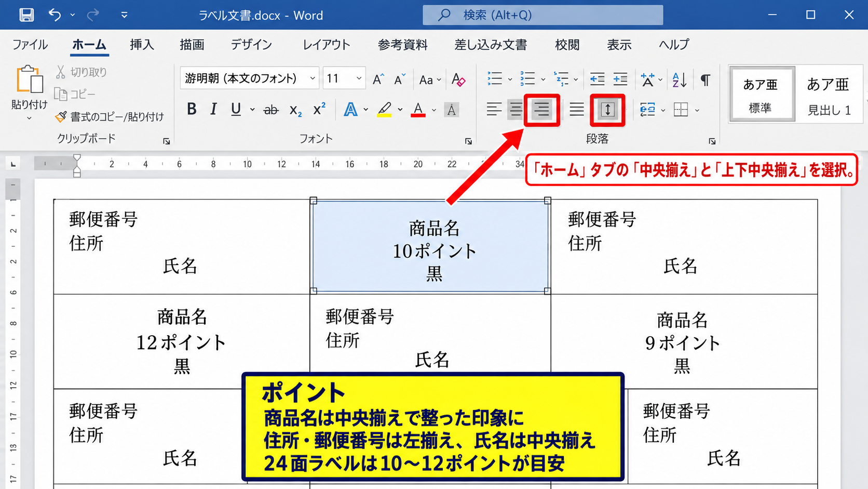The height and width of the screenshot is (489, 868).
Task: Click the 検索 search box
Action: [543, 15]
